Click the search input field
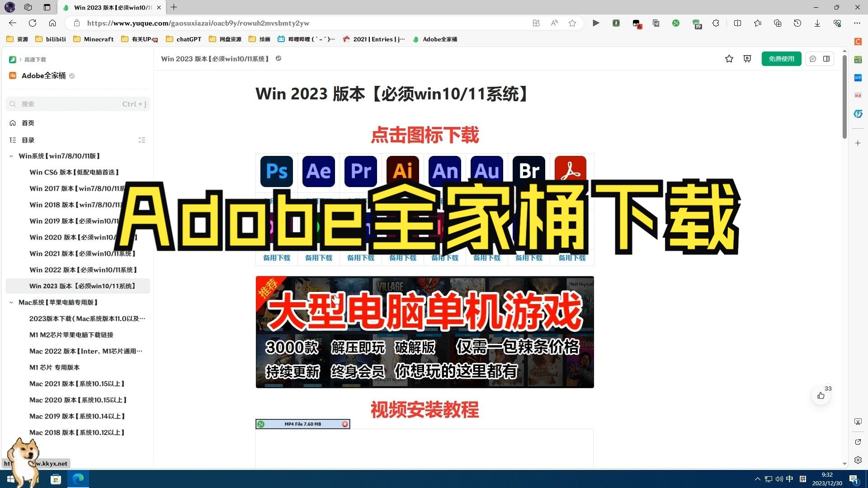This screenshot has height=488, width=868. pos(77,103)
